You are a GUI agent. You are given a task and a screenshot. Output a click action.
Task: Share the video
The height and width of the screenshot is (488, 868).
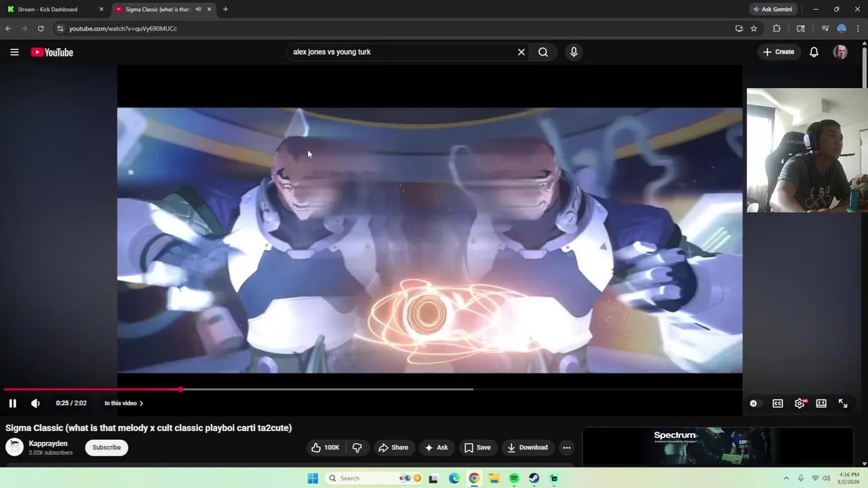coord(393,447)
